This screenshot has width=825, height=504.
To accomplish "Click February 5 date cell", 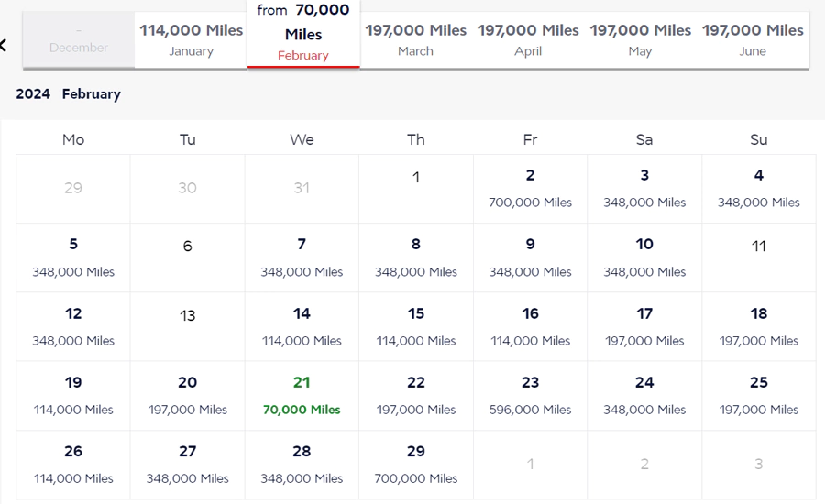I will point(73,257).
